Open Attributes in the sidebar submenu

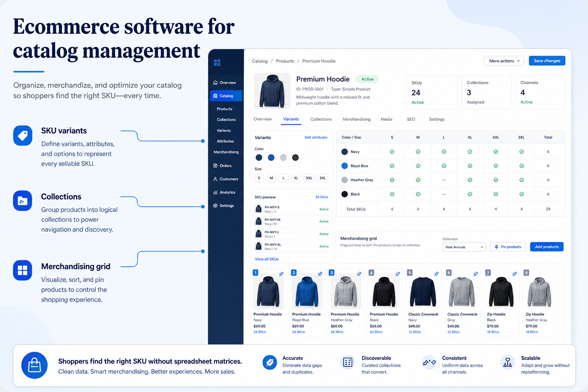tap(225, 141)
